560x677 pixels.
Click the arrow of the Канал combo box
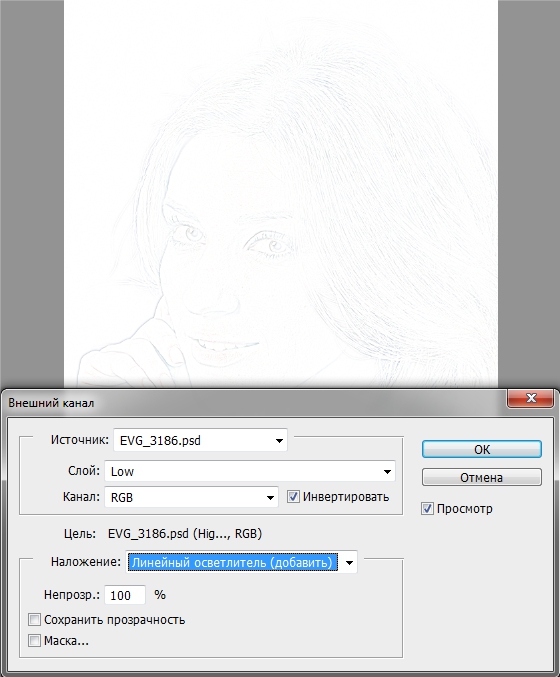coord(270,498)
